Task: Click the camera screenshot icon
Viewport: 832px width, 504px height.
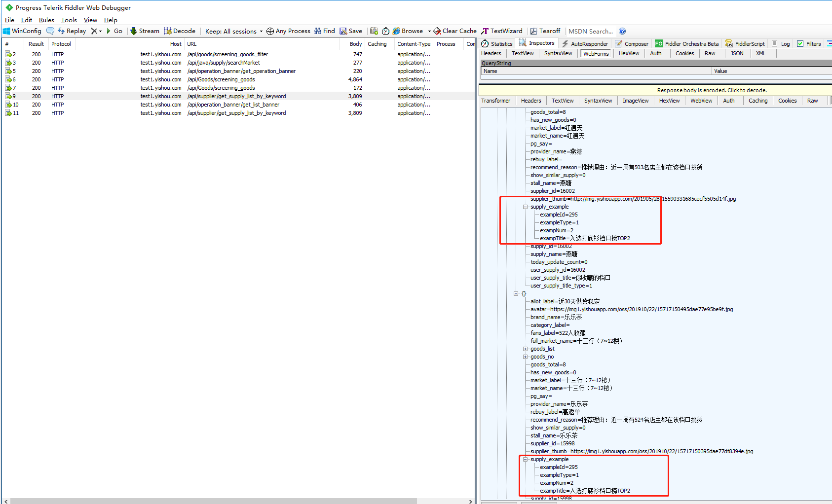Action: coord(374,31)
